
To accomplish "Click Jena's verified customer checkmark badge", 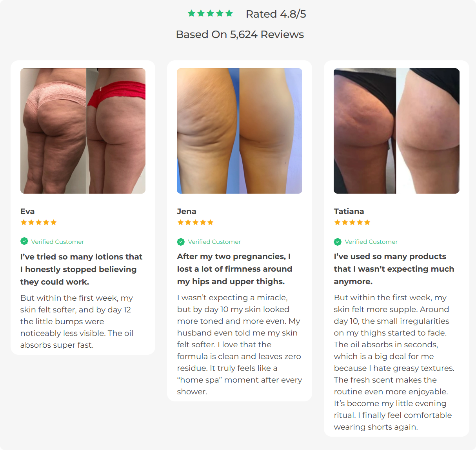I will [181, 242].
